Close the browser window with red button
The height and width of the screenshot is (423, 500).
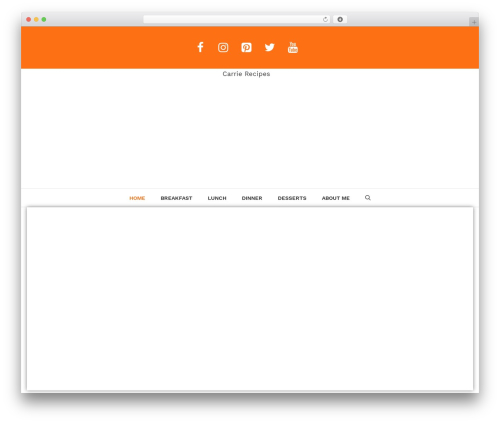click(29, 19)
